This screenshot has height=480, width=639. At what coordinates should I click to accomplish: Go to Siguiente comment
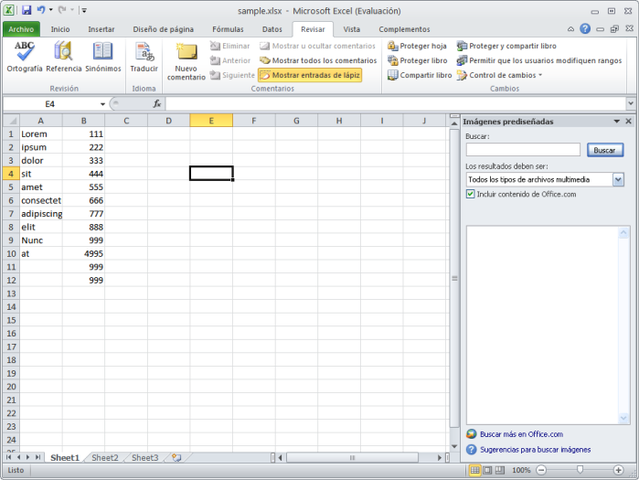tap(232, 75)
